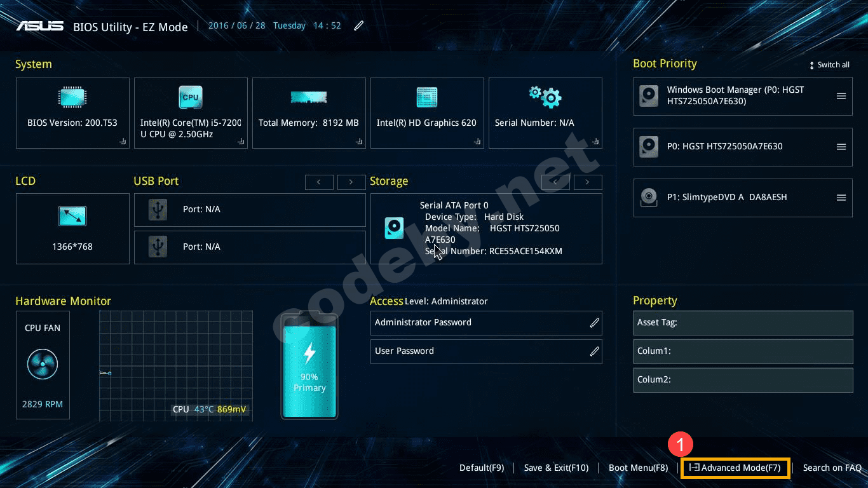Click the battery charge icon
868x488 pixels.
tap(309, 365)
